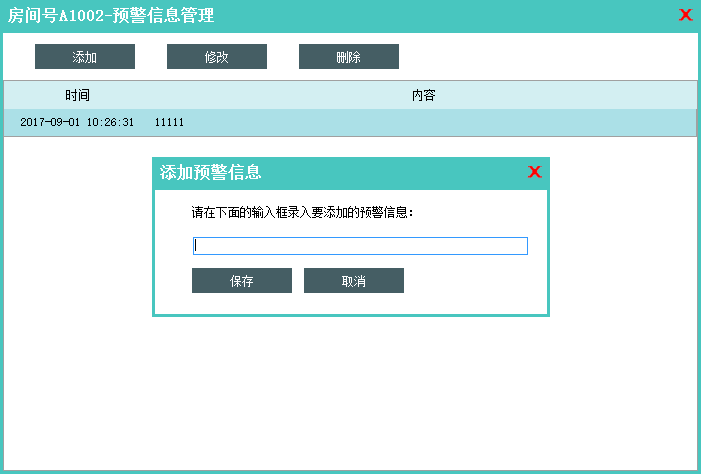Save the warning with the 保存 button
The image size is (701, 474).
pyautogui.click(x=241, y=281)
